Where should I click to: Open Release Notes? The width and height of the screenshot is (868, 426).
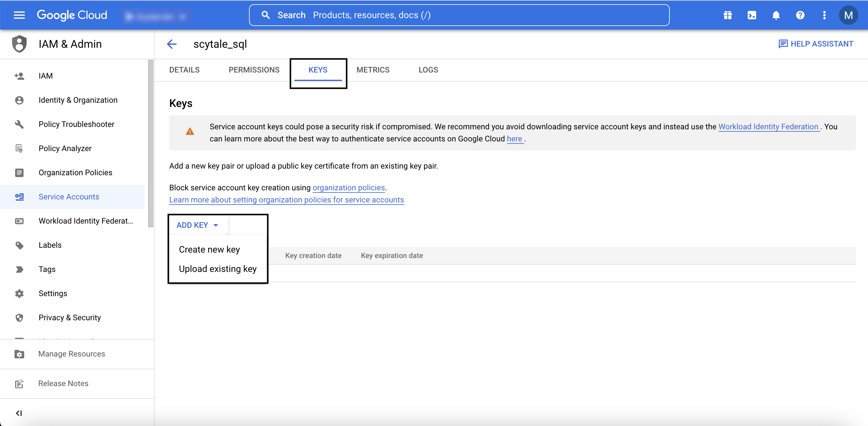click(x=77, y=384)
